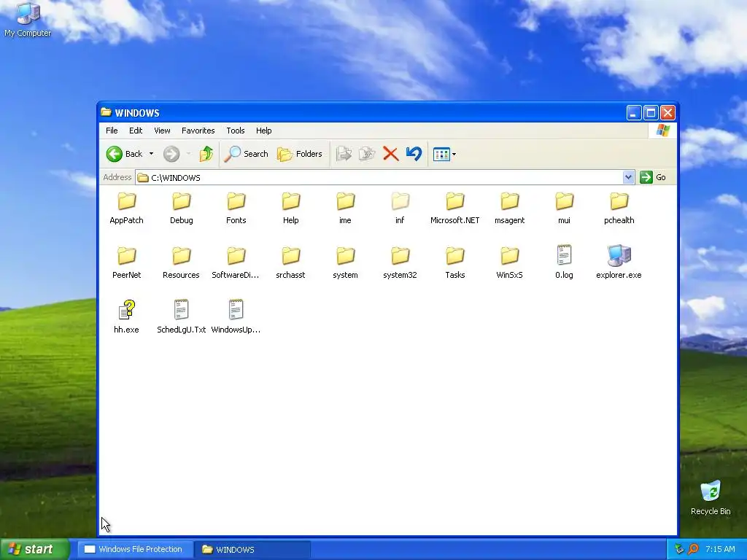The width and height of the screenshot is (747, 560).
Task: Open the Help menu
Action: (263, 131)
